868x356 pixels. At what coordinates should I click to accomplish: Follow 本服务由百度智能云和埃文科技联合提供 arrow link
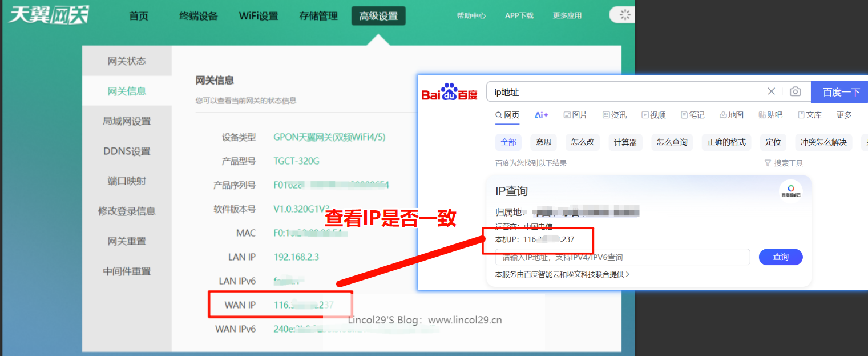coord(562,274)
